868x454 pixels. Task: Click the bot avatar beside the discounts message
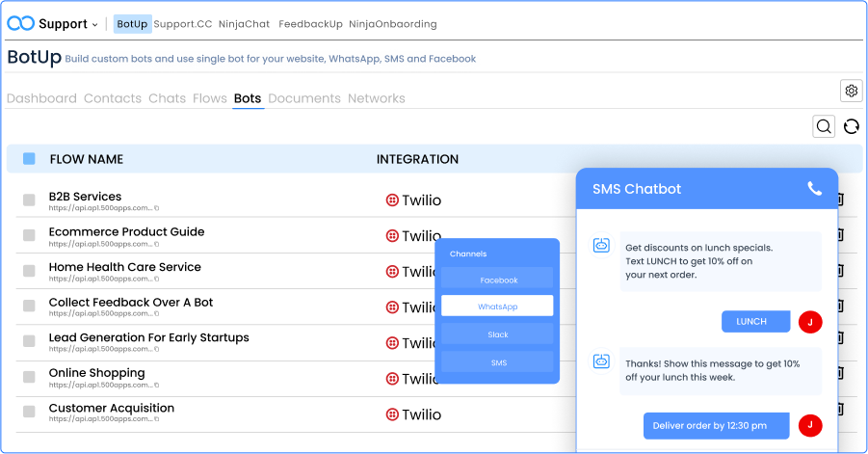[601, 245]
